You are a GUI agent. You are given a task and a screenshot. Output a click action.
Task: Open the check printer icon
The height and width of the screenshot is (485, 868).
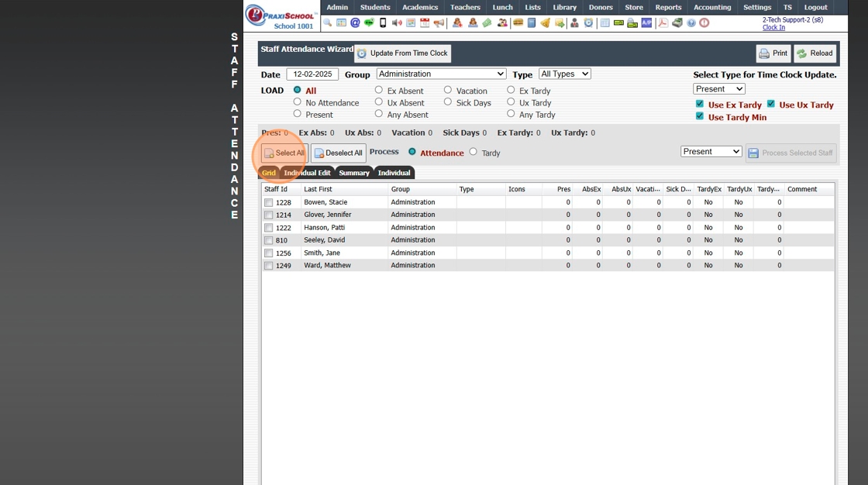point(632,22)
